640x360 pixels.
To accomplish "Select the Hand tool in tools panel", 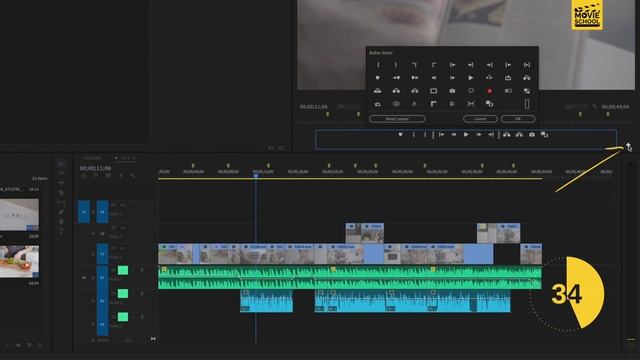I will 61,222.
